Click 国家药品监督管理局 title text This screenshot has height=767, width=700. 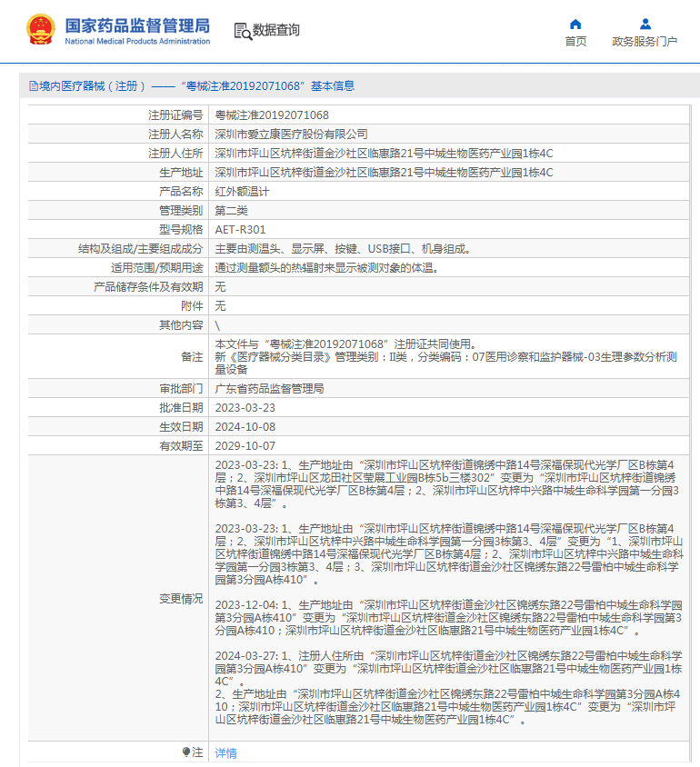click(137, 25)
